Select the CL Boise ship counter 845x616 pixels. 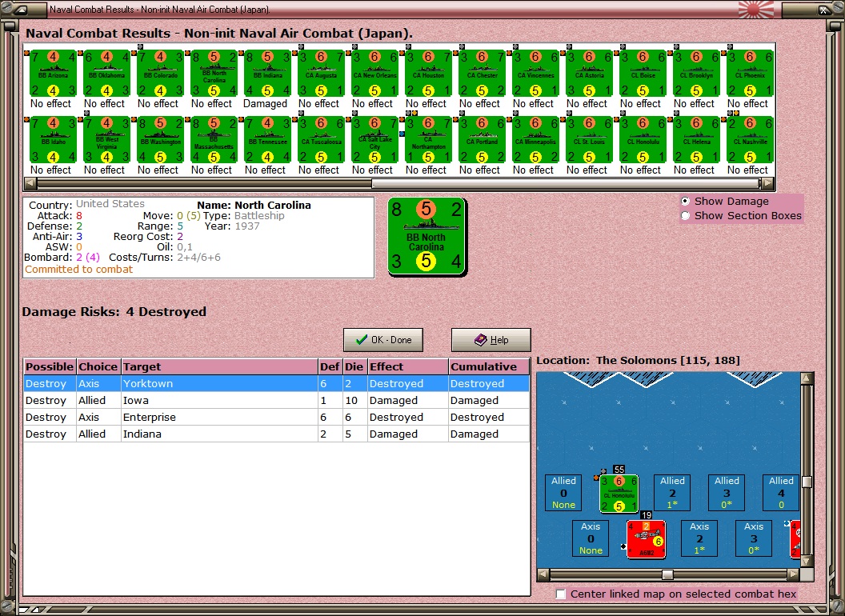pyautogui.click(x=643, y=74)
